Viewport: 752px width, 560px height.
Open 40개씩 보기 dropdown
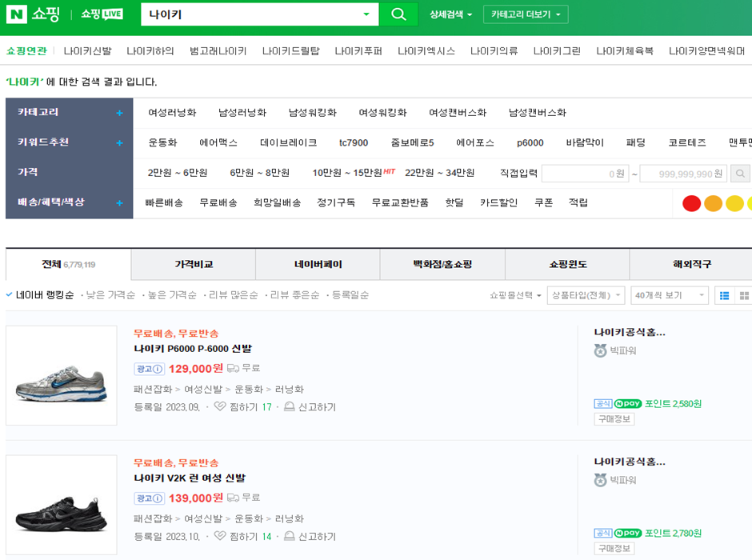coord(669,295)
